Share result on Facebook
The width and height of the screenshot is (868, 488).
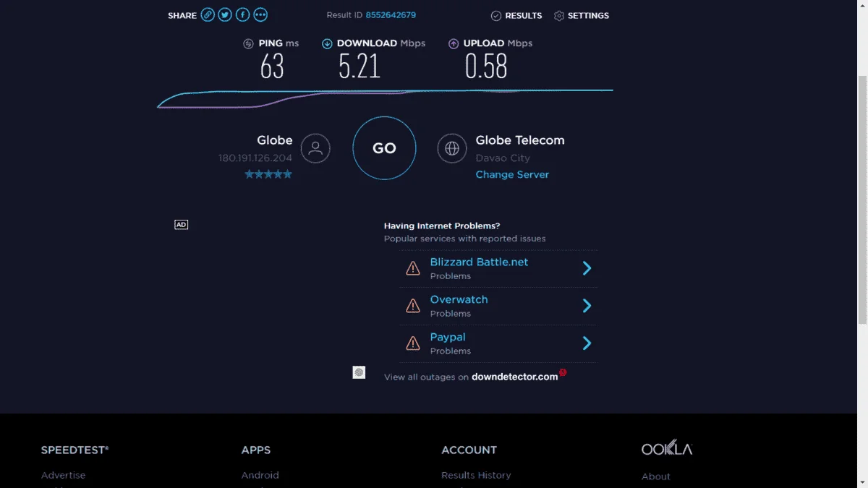243,15
